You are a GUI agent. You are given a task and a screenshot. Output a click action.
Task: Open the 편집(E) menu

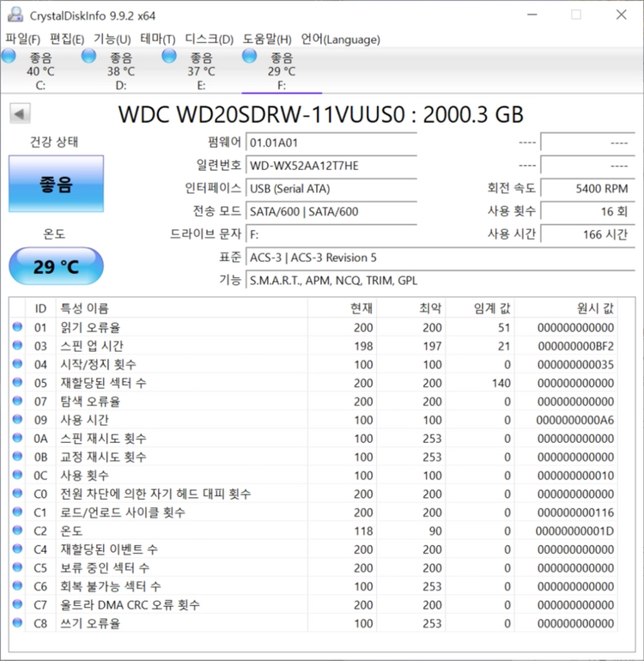(67, 39)
